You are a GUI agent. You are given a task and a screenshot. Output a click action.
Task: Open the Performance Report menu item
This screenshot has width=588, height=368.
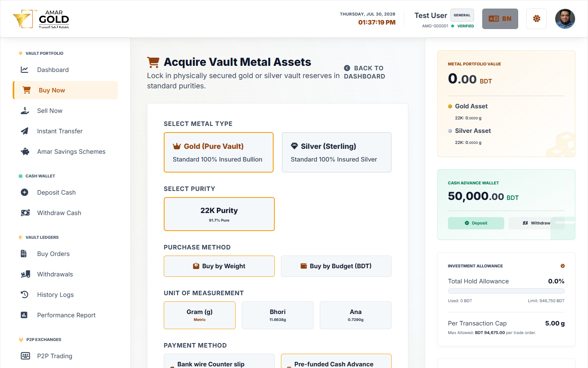(x=65, y=315)
